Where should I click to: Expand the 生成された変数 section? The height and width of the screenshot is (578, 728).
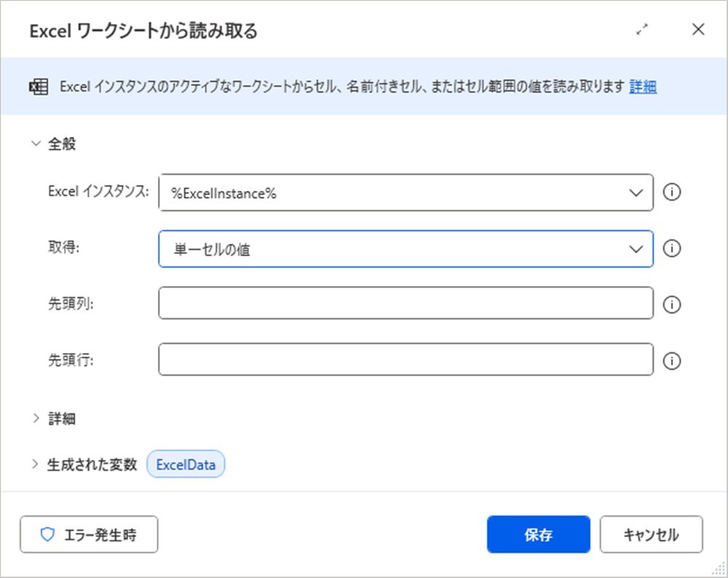point(35,464)
